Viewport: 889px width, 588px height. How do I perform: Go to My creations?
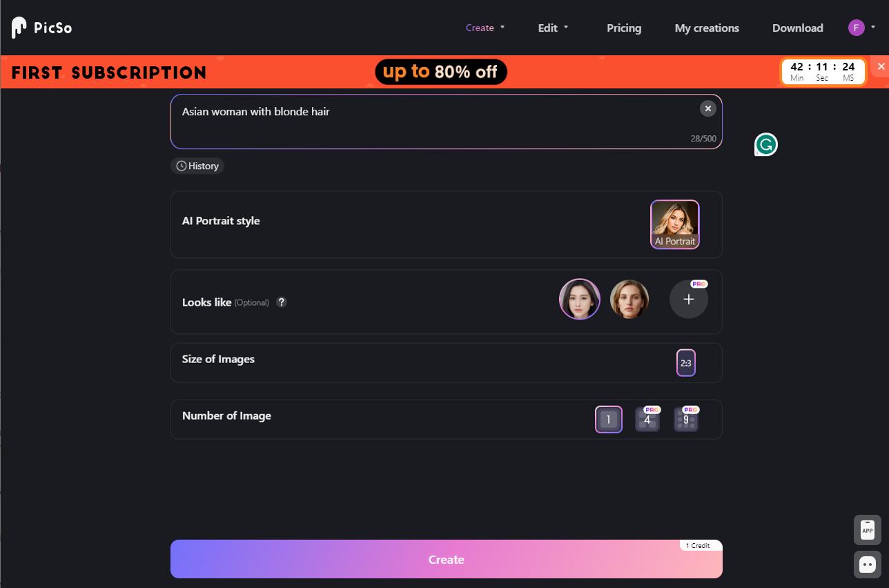coord(707,28)
